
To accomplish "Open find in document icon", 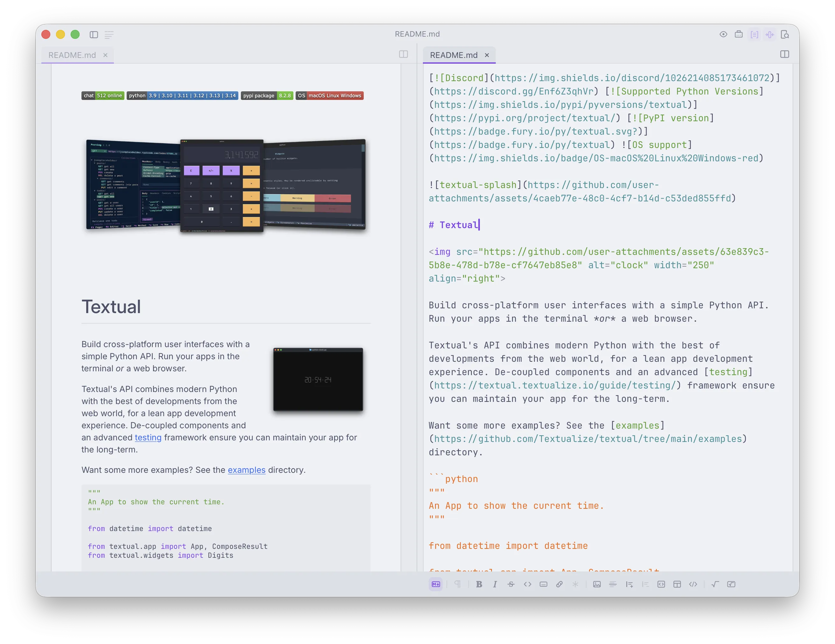I will (785, 34).
